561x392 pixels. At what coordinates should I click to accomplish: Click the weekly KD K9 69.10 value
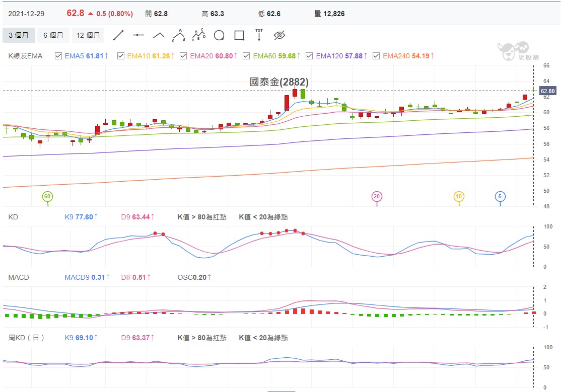[81, 338]
